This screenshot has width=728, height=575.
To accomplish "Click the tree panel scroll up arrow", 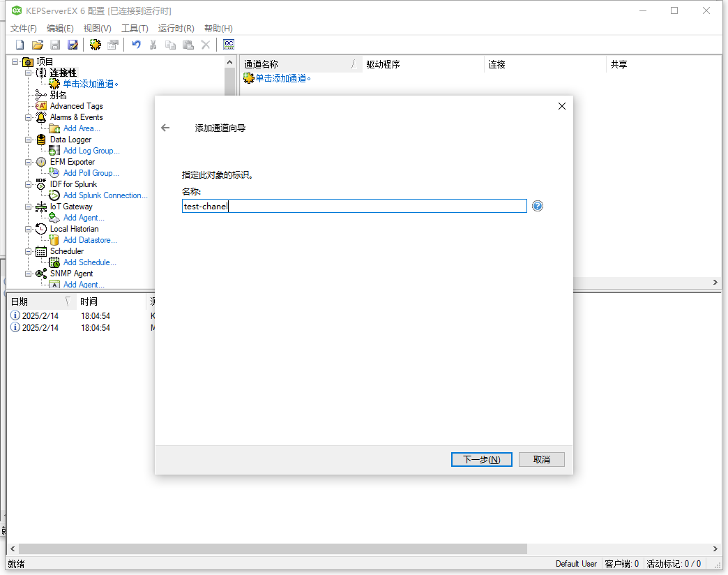I will tap(230, 62).
